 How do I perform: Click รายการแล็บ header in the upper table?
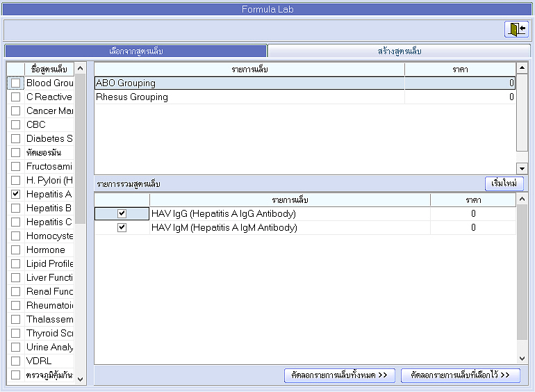tap(249, 70)
